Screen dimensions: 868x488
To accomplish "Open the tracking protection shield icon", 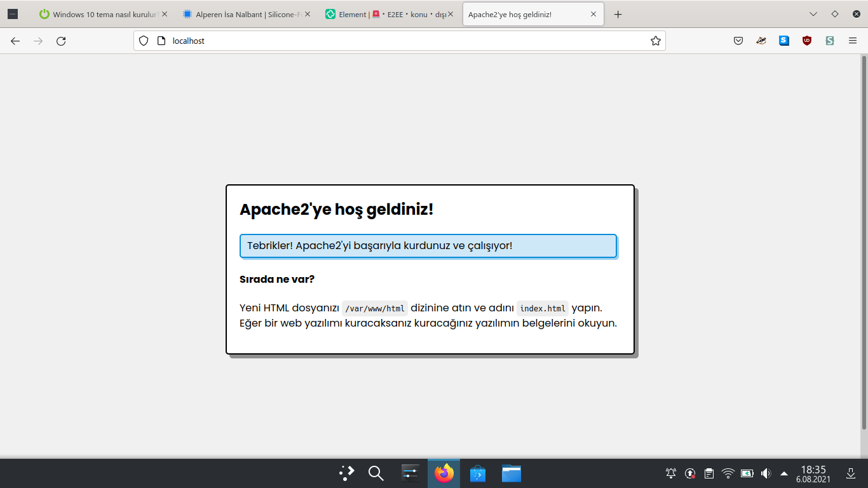I will click(x=144, y=41).
